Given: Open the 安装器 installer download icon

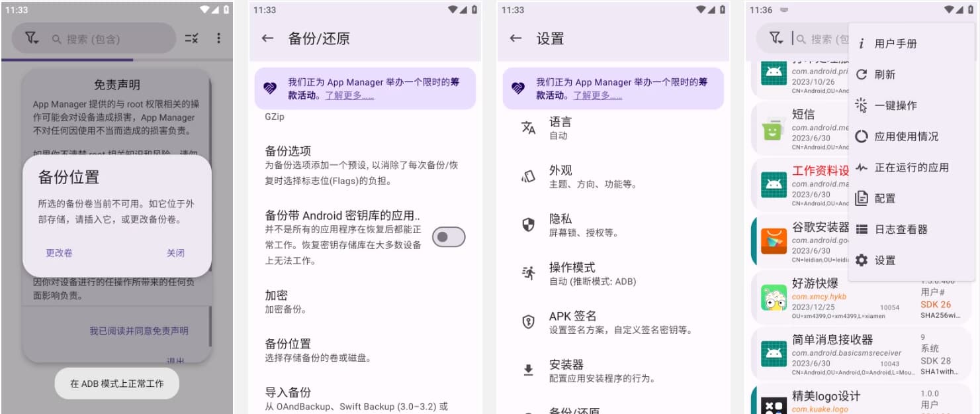Looking at the screenshot, I should (527, 370).
